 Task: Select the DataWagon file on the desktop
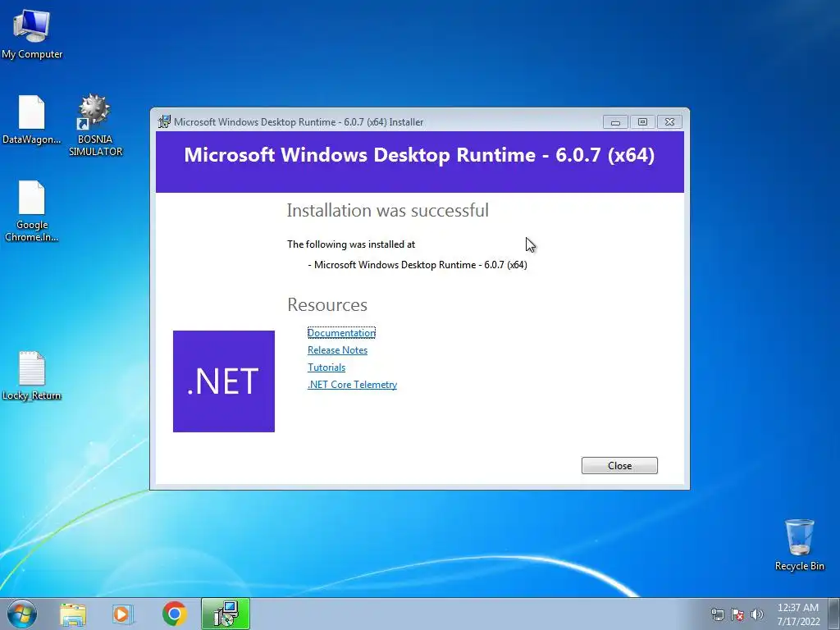click(x=32, y=120)
